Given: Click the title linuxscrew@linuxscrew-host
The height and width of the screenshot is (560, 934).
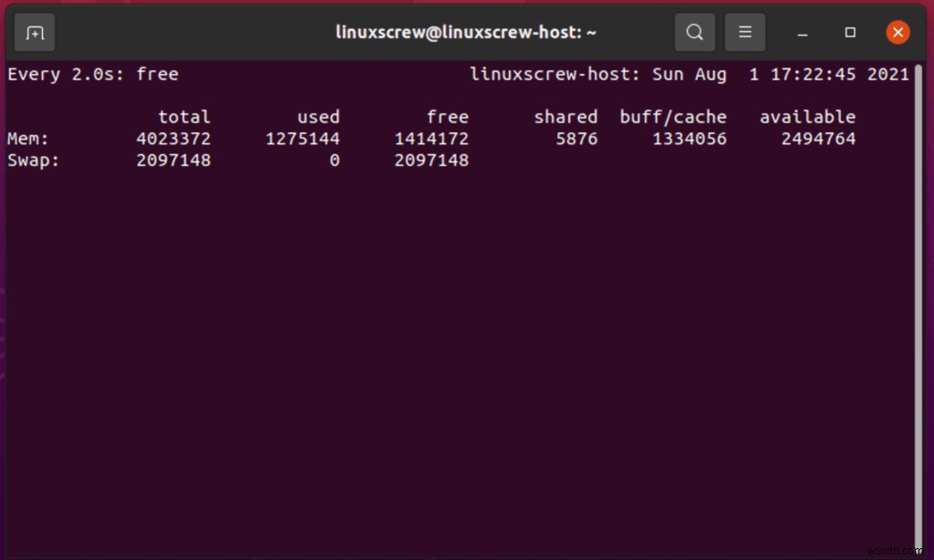Looking at the screenshot, I should [466, 32].
